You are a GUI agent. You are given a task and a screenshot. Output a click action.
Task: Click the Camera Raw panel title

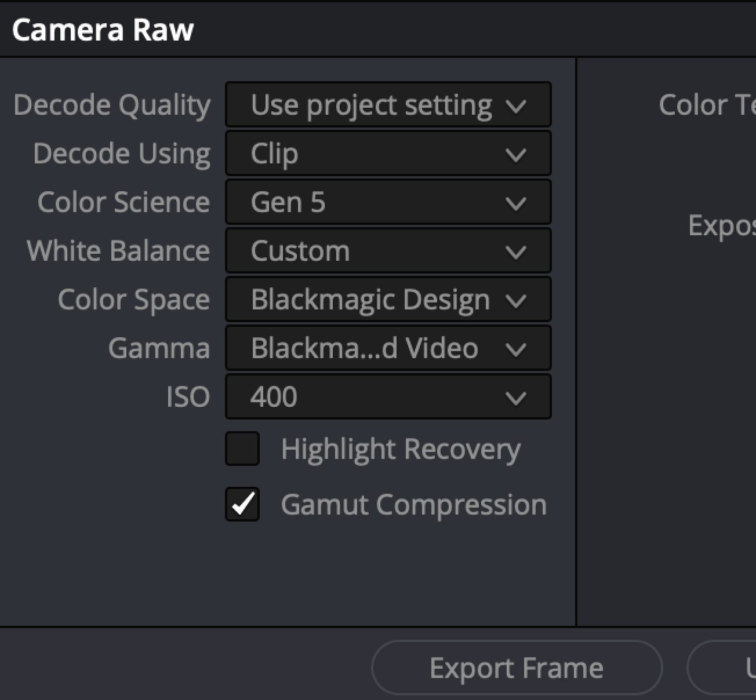102,30
